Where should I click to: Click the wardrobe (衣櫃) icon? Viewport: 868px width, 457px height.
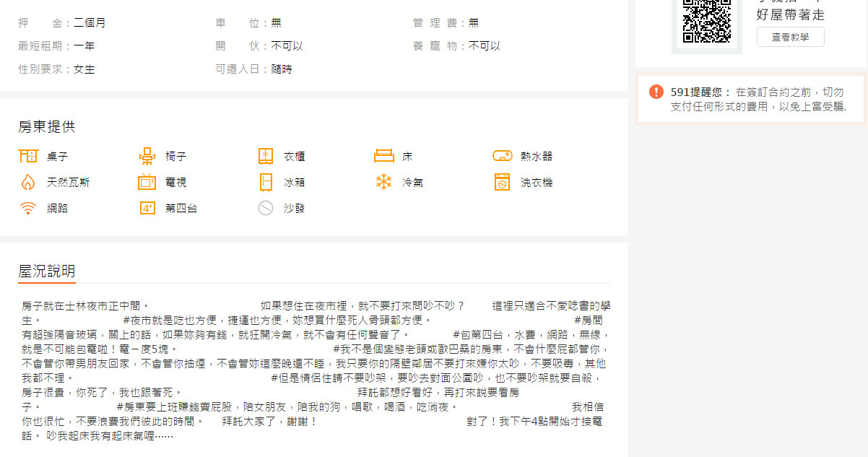(x=266, y=156)
